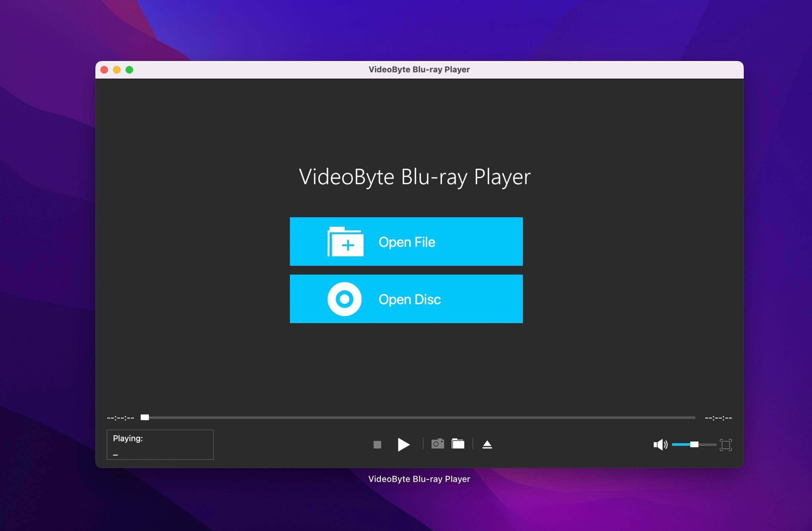Open the snapshot options via camera icon
The height and width of the screenshot is (531, 812).
coord(437,444)
